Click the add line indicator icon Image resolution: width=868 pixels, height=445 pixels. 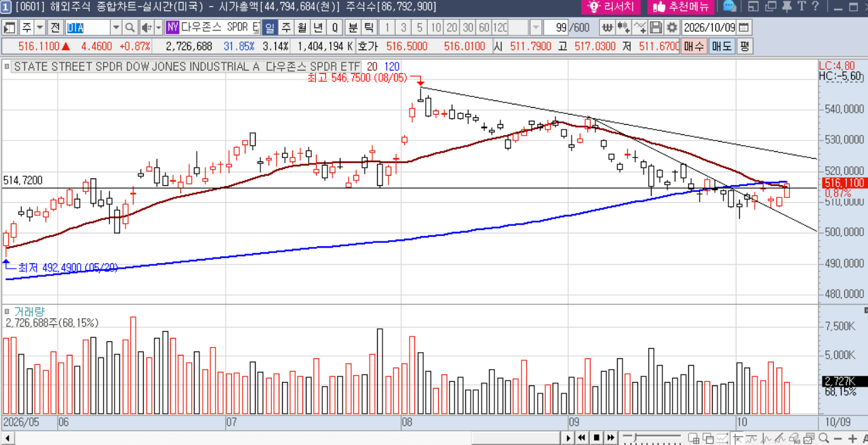click(639, 28)
